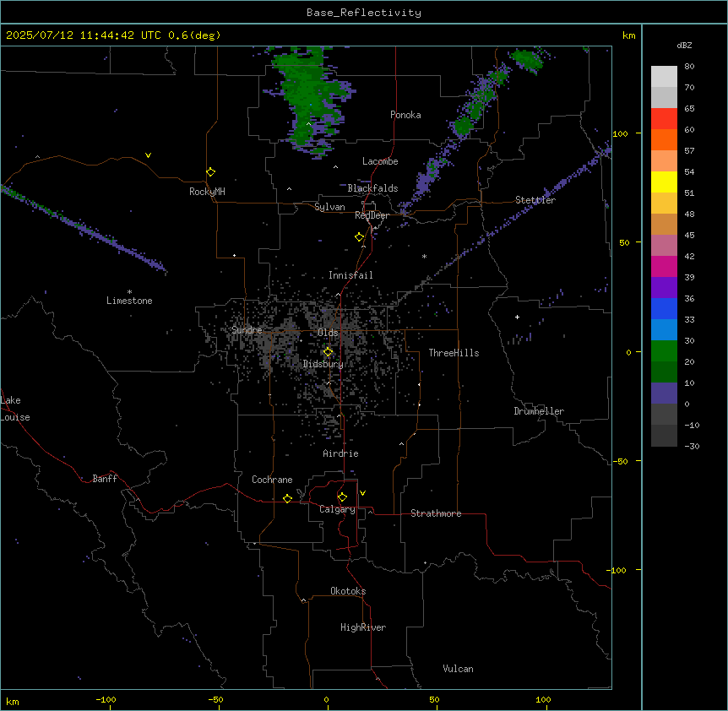Click the yellow V marker east of Calgary
Viewport: 728px width, 711px height.
click(x=362, y=493)
